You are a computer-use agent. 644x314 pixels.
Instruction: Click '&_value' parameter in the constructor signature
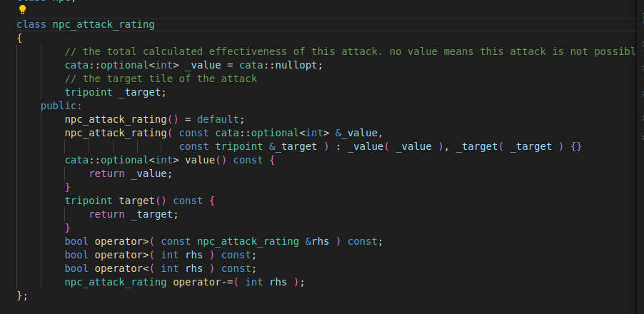point(356,133)
